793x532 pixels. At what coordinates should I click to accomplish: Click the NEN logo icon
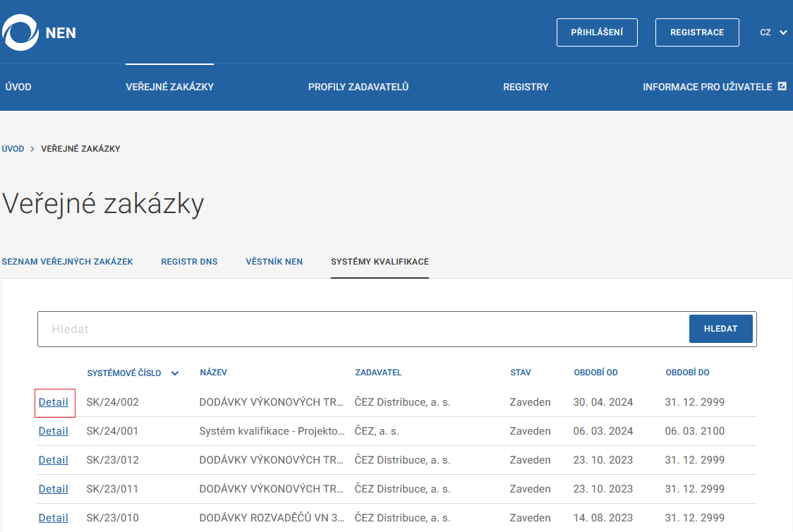coord(21,32)
